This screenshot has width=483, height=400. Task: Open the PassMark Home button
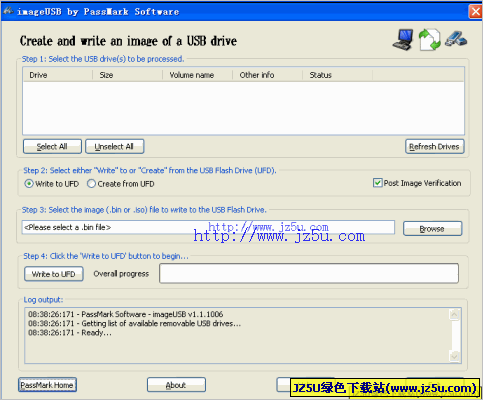point(47,385)
